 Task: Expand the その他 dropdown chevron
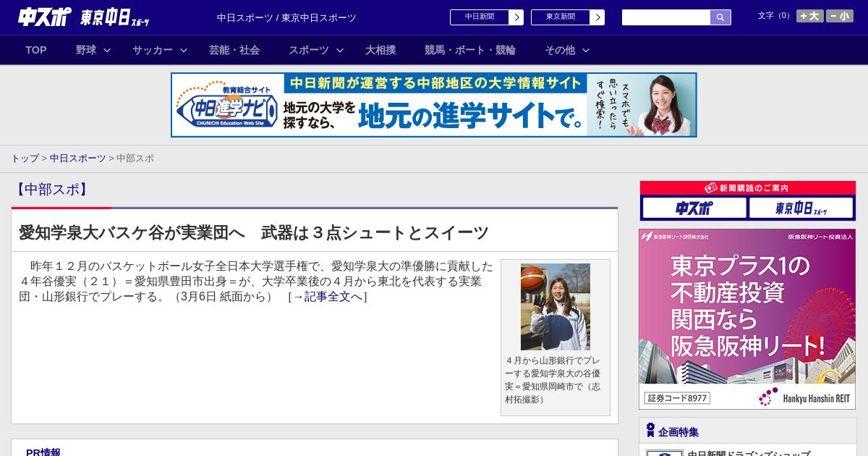pos(586,50)
